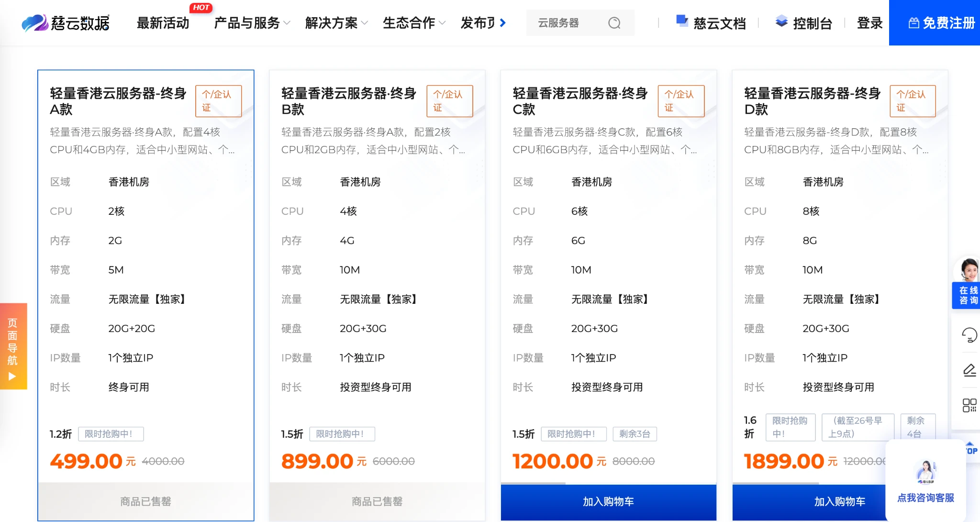980x522 pixels.
Task: Open the 发布 menu item
Action: (x=477, y=22)
